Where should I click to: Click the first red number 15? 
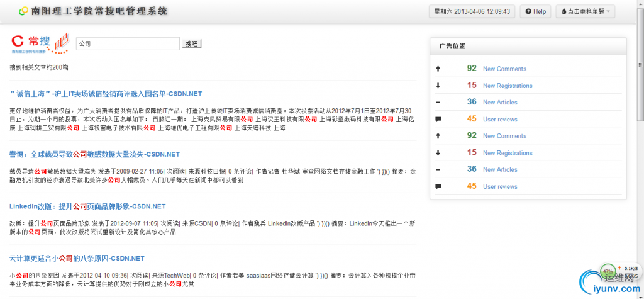472,85
